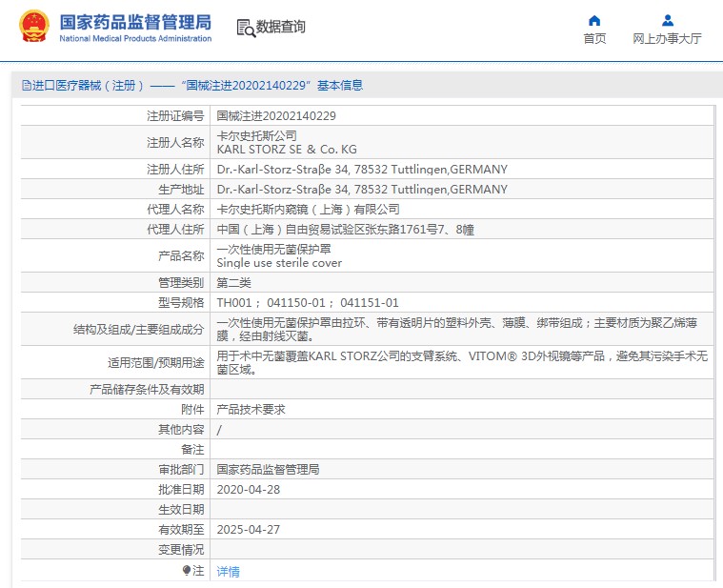Select KARL STORZ SE & Co. KG text
This screenshot has height=588, width=723.
click(287, 150)
